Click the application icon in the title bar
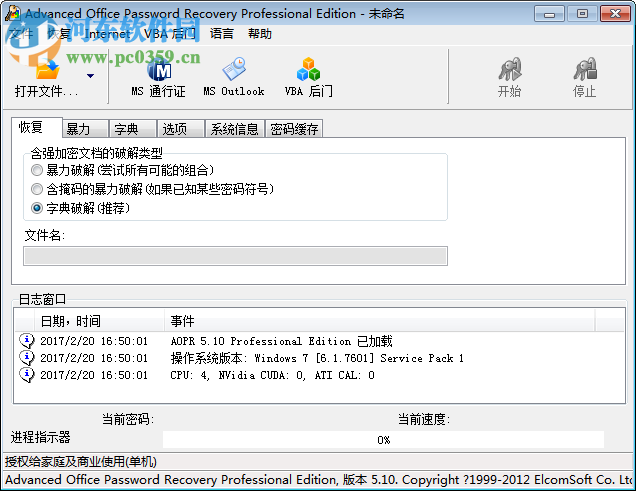 (13, 13)
